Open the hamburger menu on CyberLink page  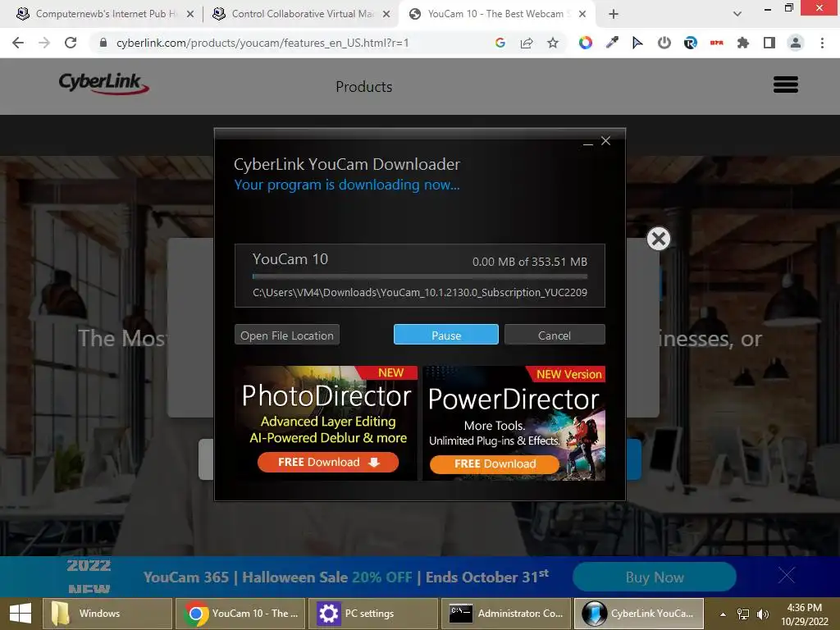tap(785, 84)
